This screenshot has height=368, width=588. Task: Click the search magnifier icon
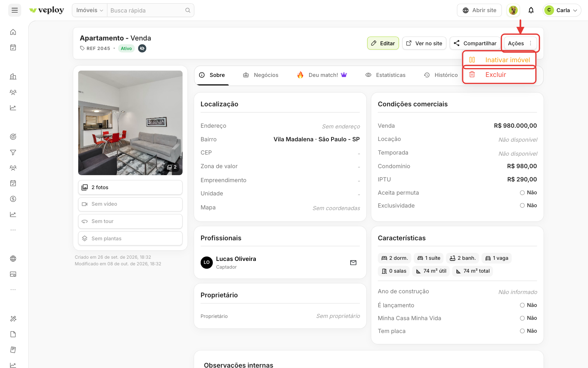[x=188, y=10]
